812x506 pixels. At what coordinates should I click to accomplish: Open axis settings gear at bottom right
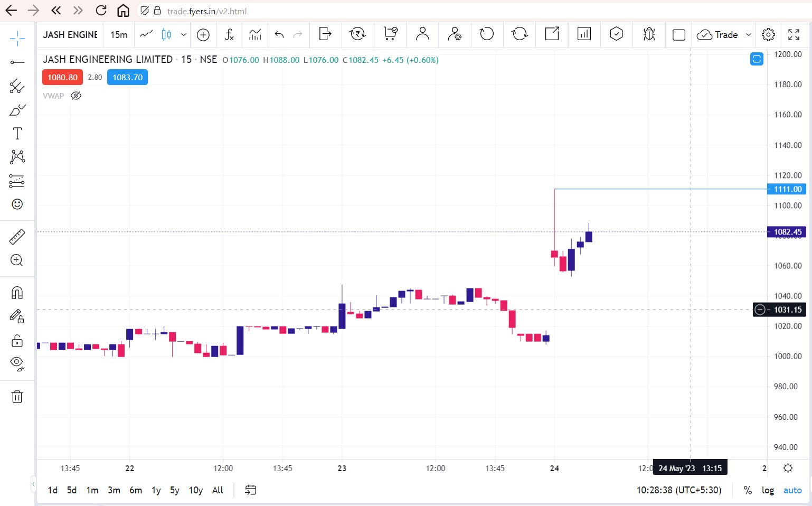(x=788, y=468)
